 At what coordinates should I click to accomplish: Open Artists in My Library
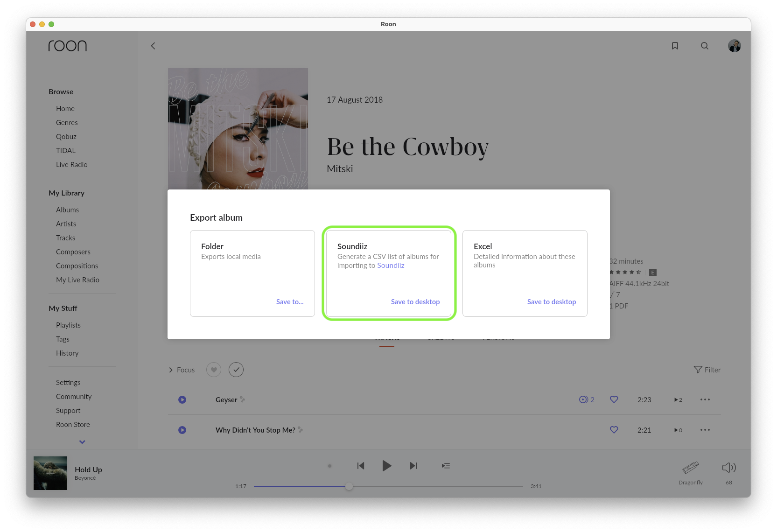pyautogui.click(x=66, y=224)
